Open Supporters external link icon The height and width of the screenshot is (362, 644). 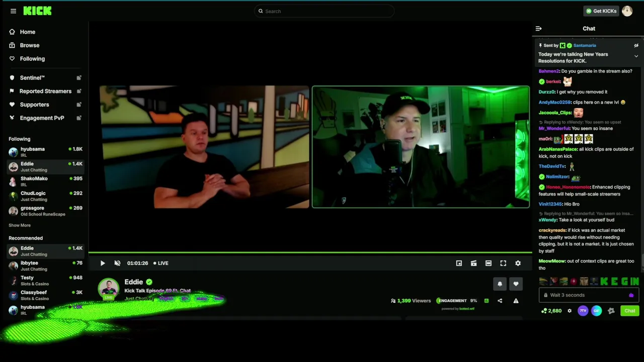coord(79,105)
